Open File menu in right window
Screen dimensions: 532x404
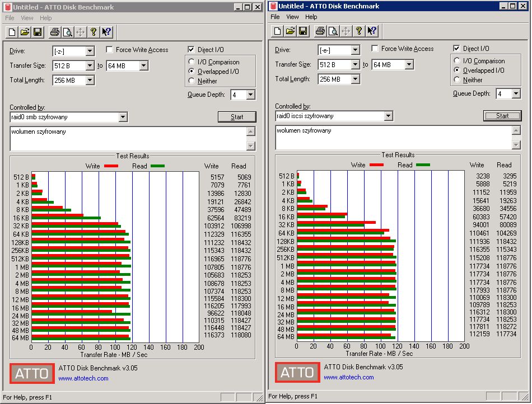point(275,17)
